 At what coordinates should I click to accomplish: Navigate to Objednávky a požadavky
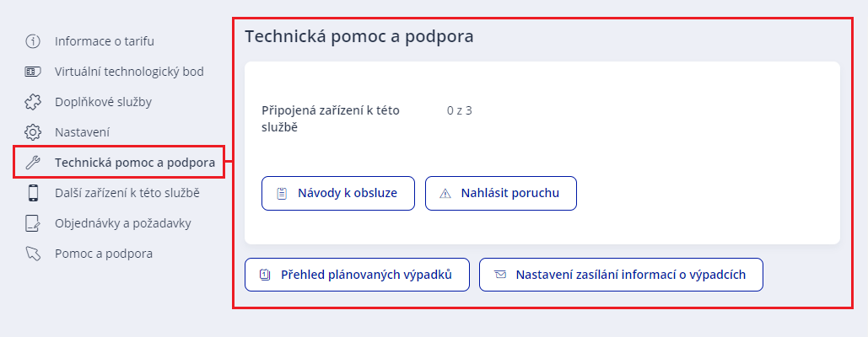click(x=123, y=223)
